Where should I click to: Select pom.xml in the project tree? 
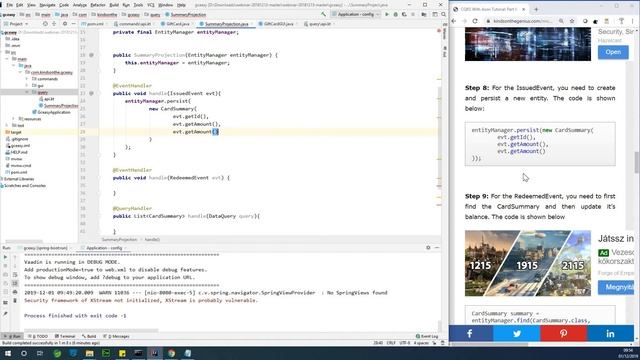[16, 172]
